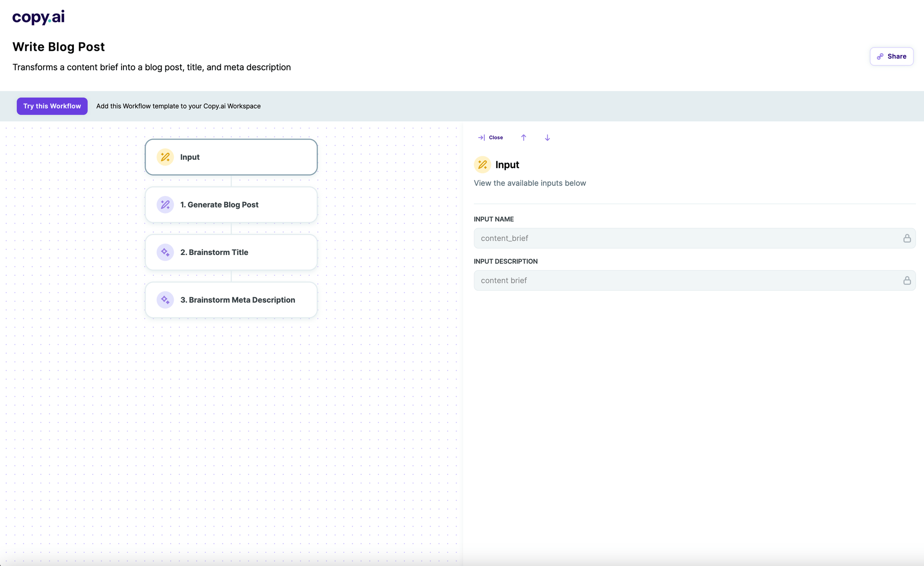Click the arrow icon next to Close
Screen dimensions: 924x566
pos(480,137)
